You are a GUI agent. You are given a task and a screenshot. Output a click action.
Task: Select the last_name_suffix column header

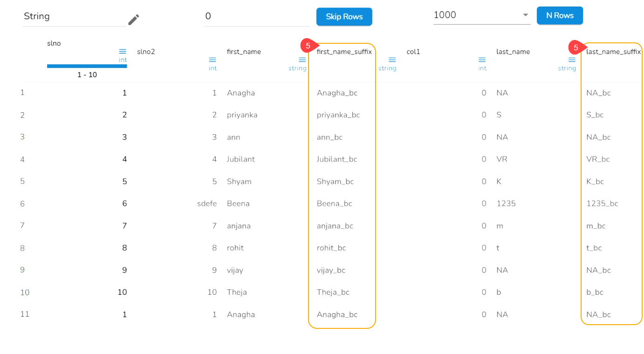tap(613, 52)
